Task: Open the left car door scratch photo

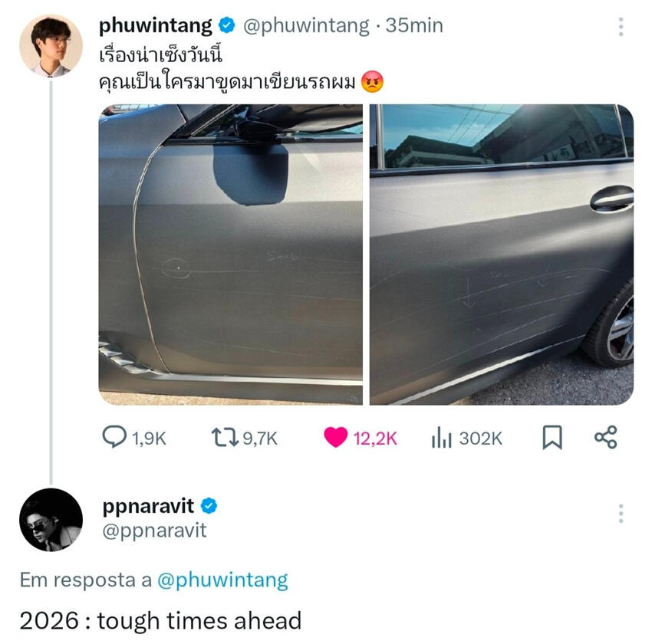Action: [231, 255]
